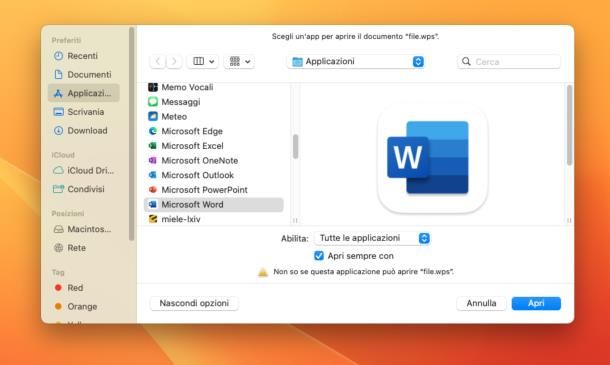Click the 'Messaggi' name

point(181,102)
